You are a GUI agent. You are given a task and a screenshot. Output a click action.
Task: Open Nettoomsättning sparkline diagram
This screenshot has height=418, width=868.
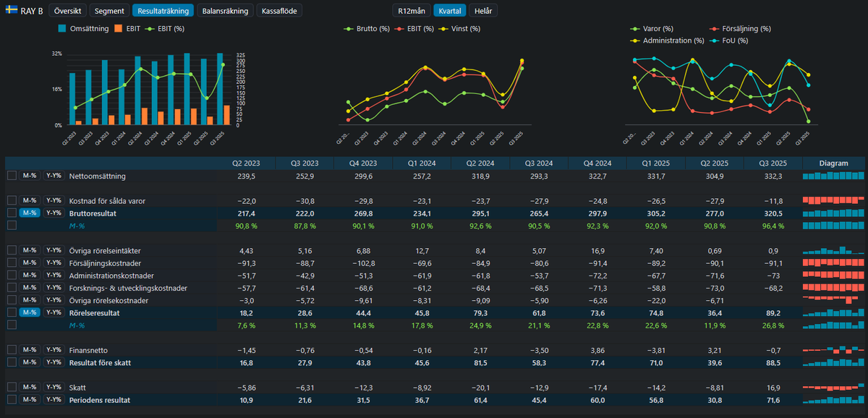(x=833, y=176)
